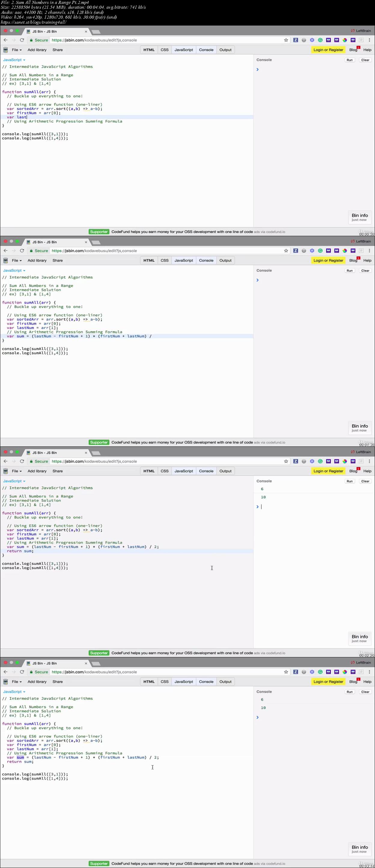This screenshot has height=868, width=375.
Task: Expand the blue JavaScript language dropdown in 00:01:38 frame
Action: click(14, 271)
